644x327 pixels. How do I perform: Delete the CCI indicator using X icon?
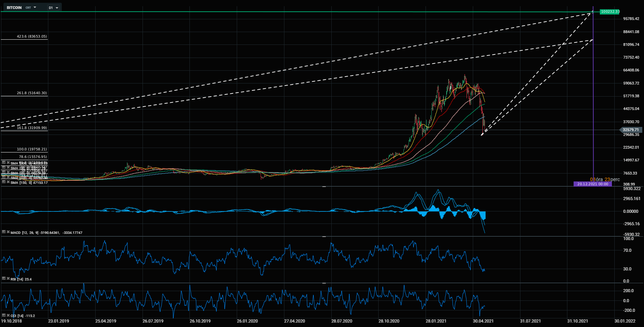[8, 315]
